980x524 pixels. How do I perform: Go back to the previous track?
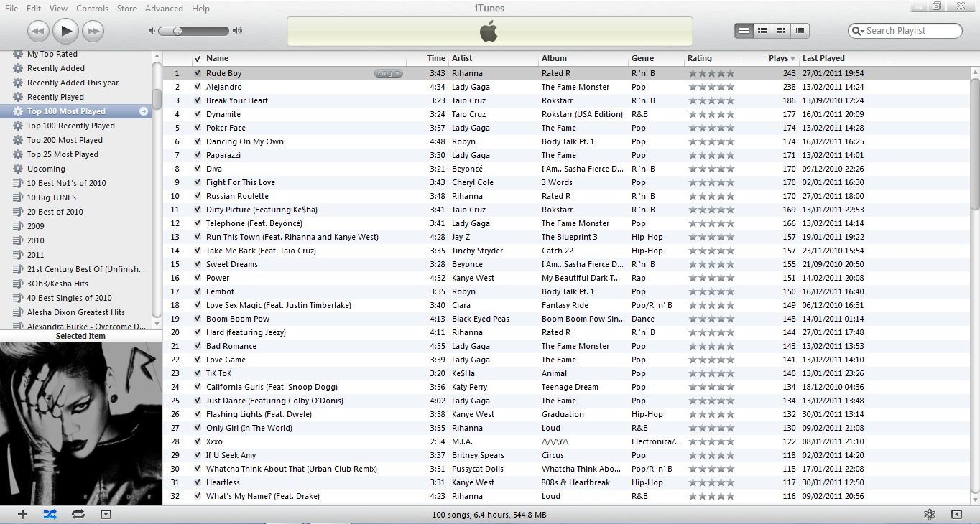coord(39,31)
